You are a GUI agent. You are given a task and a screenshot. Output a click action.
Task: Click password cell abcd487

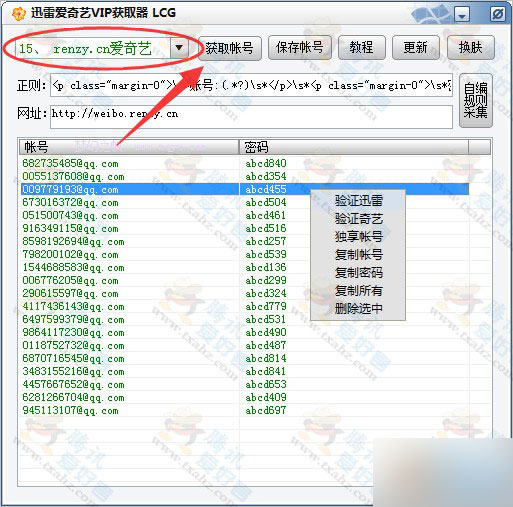(x=266, y=345)
